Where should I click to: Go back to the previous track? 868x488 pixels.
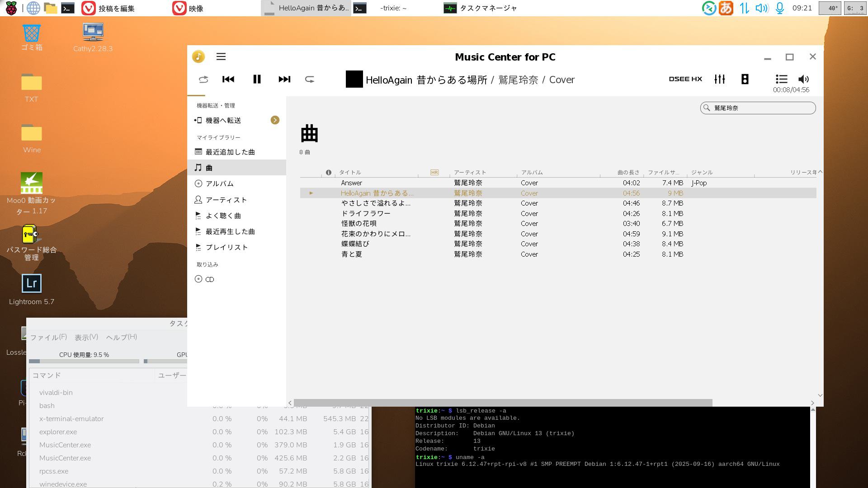click(228, 79)
